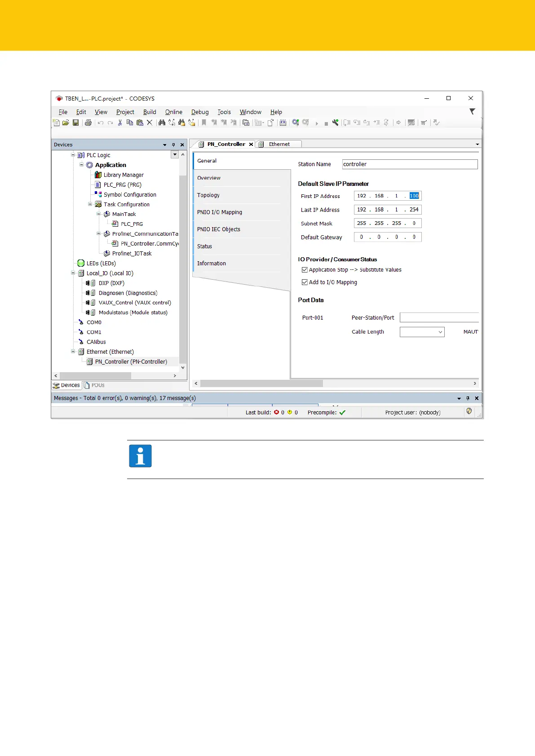Viewport: 535px width, 756px height.
Task: Click the Station Name input field
Action: click(x=410, y=164)
